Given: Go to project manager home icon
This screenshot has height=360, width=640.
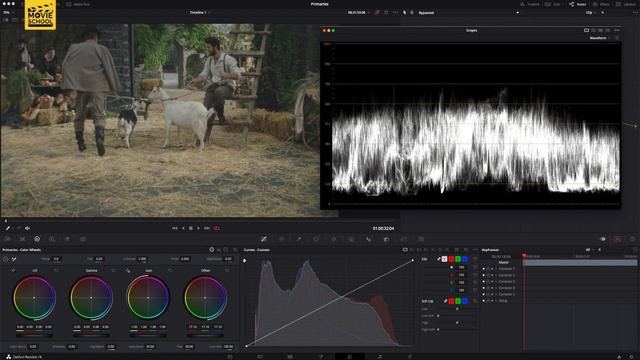Looking at the screenshot, I should coord(619,356).
